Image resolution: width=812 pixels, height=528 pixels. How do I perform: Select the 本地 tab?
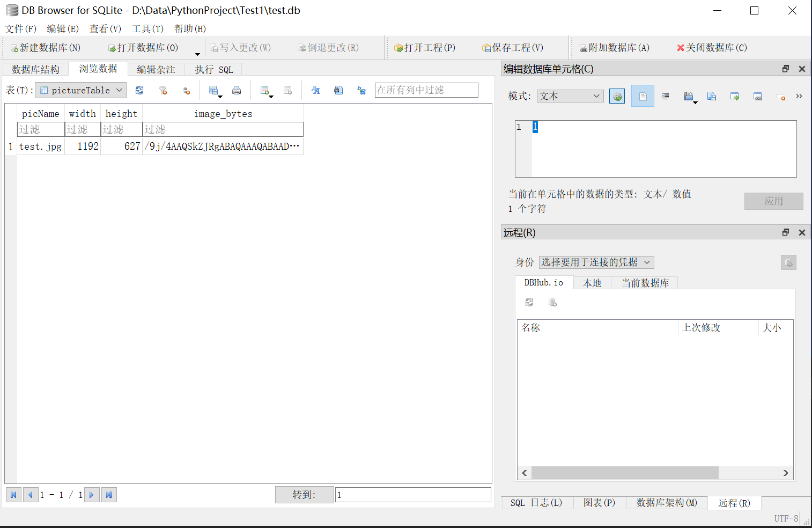[592, 283]
